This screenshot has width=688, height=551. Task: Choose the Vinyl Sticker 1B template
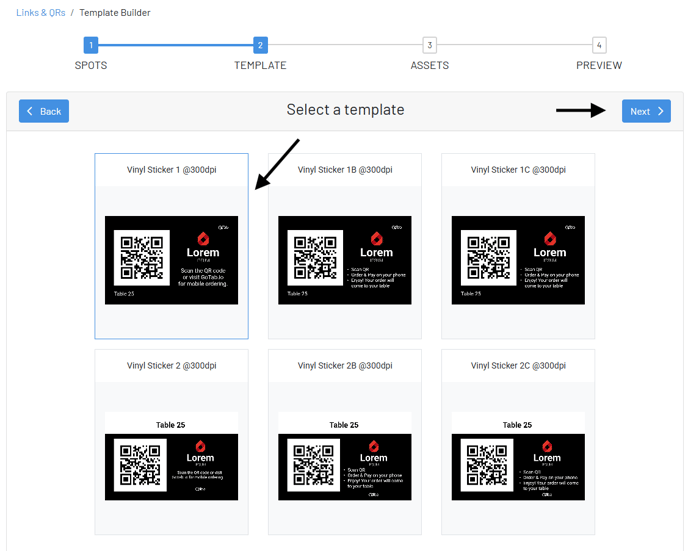(x=345, y=246)
